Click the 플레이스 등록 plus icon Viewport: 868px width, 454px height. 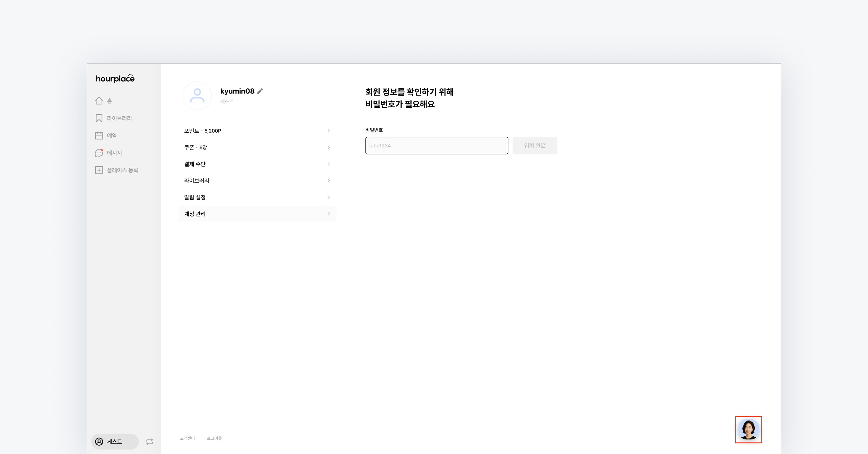click(99, 170)
